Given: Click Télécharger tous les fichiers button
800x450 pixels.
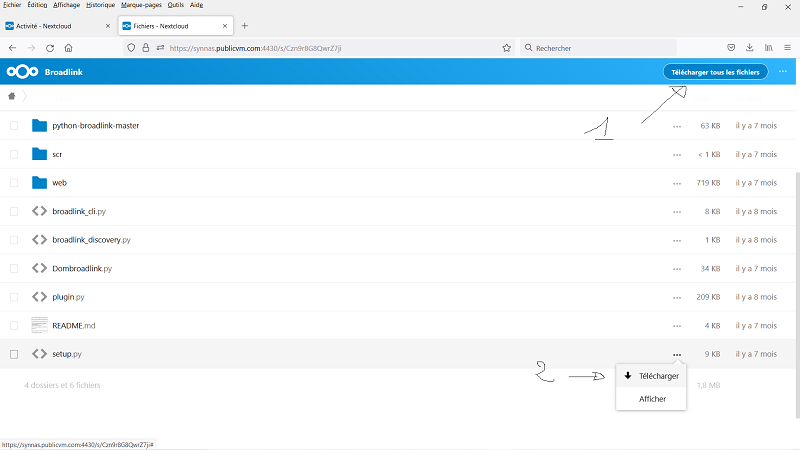Looking at the screenshot, I should click(x=715, y=72).
